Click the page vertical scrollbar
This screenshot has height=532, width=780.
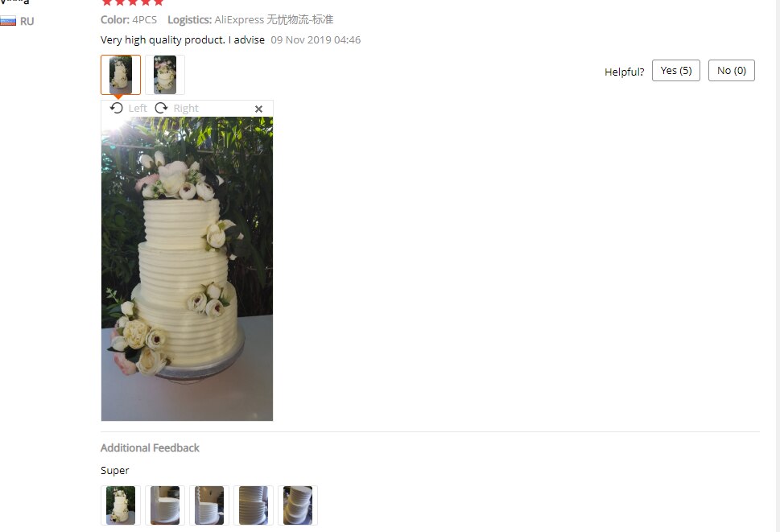point(777,266)
